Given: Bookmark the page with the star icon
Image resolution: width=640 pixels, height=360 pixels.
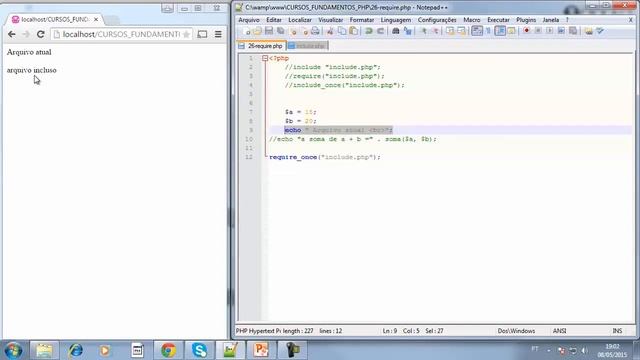Looking at the screenshot, I should click(187, 34).
